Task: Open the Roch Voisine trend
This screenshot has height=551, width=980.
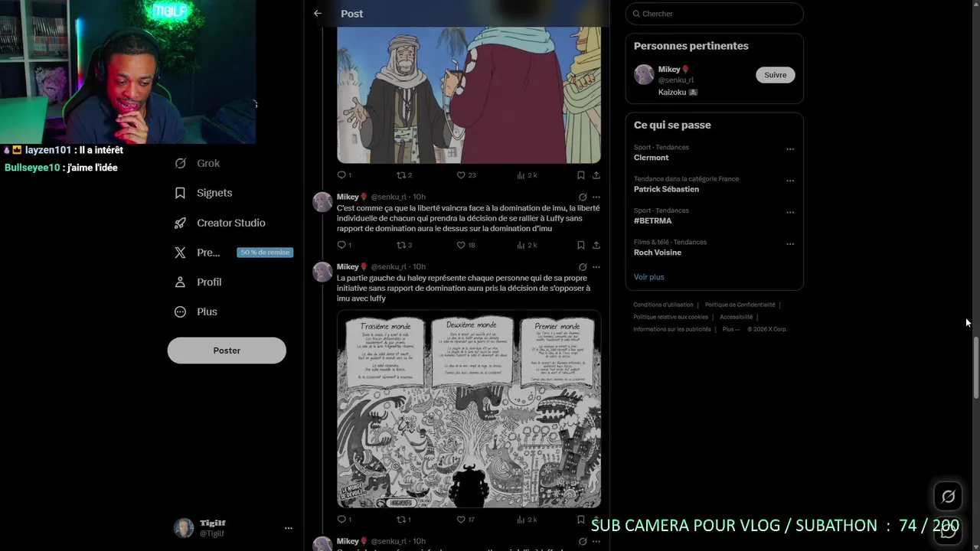Action: 658,253
